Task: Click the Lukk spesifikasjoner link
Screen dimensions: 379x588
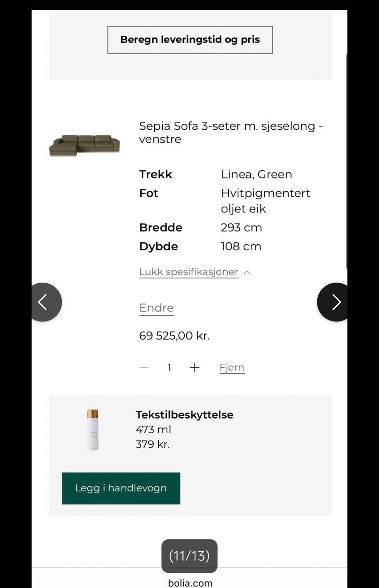Action: [189, 272]
